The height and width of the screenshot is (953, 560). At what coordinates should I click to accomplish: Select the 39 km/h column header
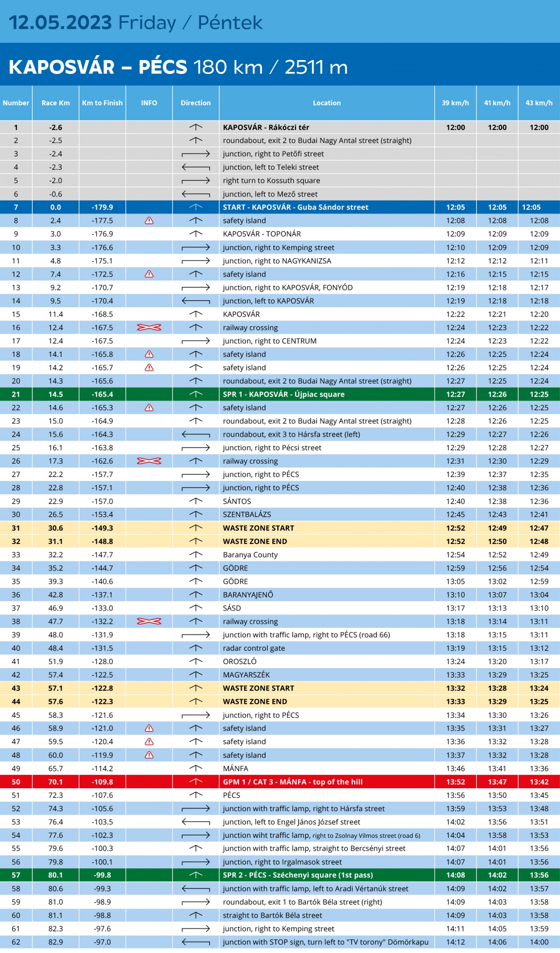point(455,103)
